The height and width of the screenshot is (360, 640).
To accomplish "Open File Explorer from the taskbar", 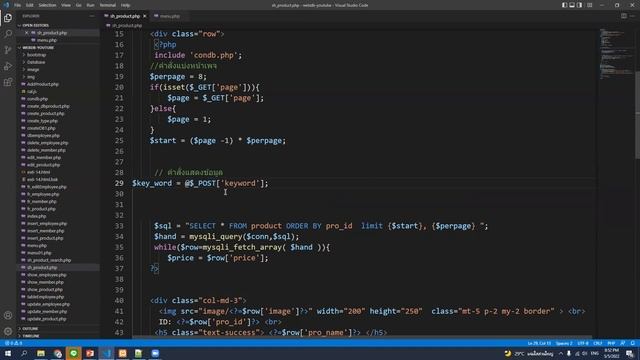I will [x=41, y=353].
